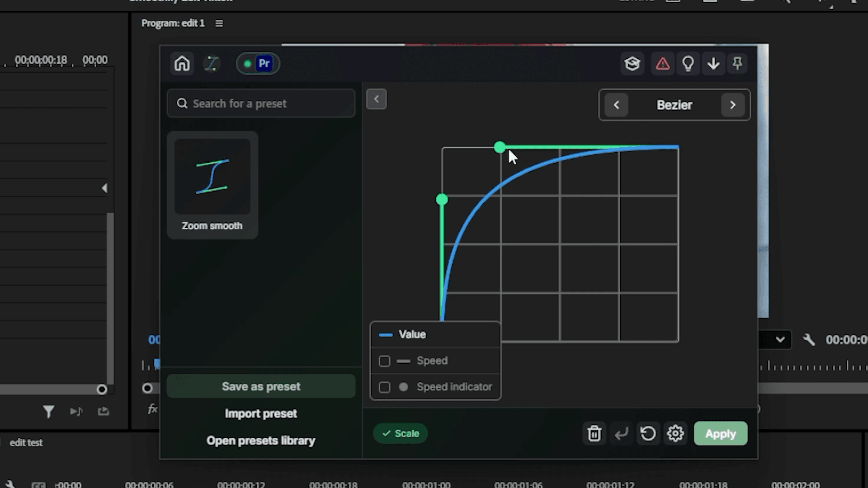The image size is (868, 488).
Task: Click the return arrow icon
Action: pyautogui.click(x=621, y=433)
